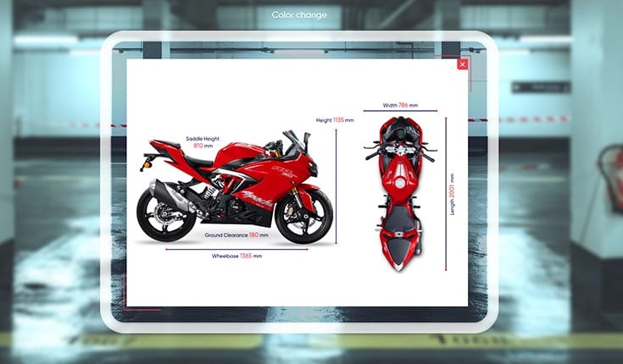
Task: Click the 'Color change' heading text
Action: [x=299, y=15]
